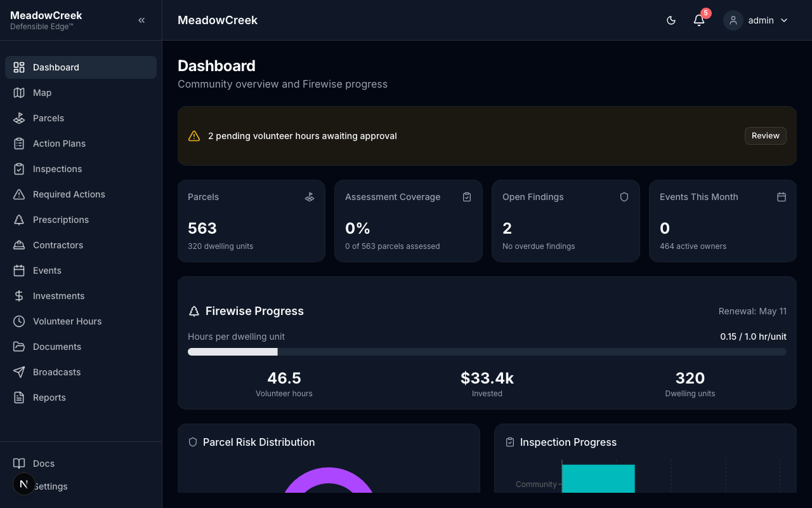Image resolution: width=812 pixels, height=508 pixels.
Task: Click the Firewise Progress tree icon
Action: pos(194,311)
